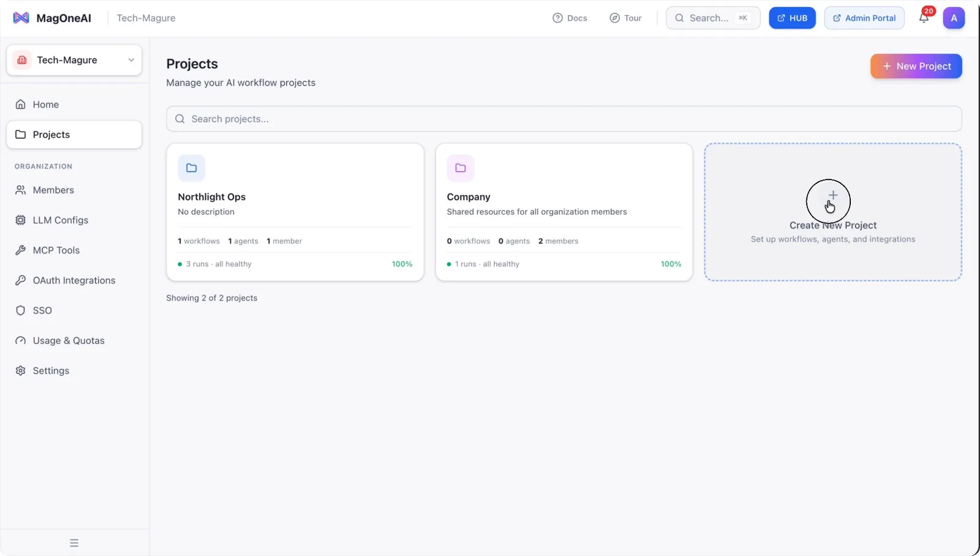Click the Tech-Magure breadcrumb in header
This screenshot has width=980, height=556.
[x=146, y=18]
